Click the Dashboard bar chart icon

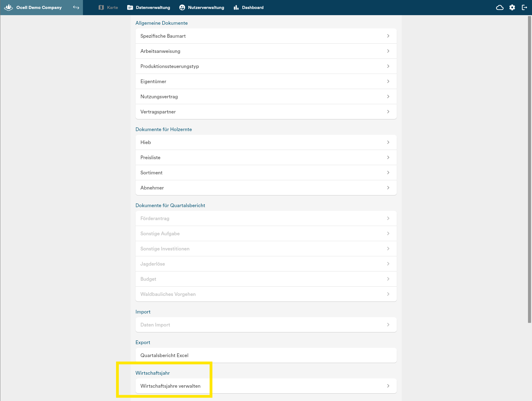pyautogui.click(x=236, y=7)
